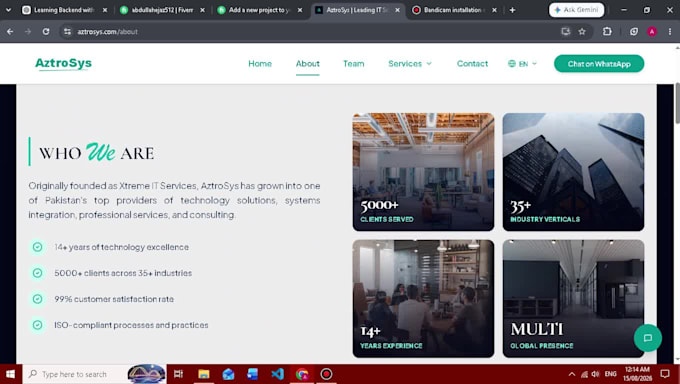Click the AztroSys logo
The image size is (680, 384).
[63, 63]
